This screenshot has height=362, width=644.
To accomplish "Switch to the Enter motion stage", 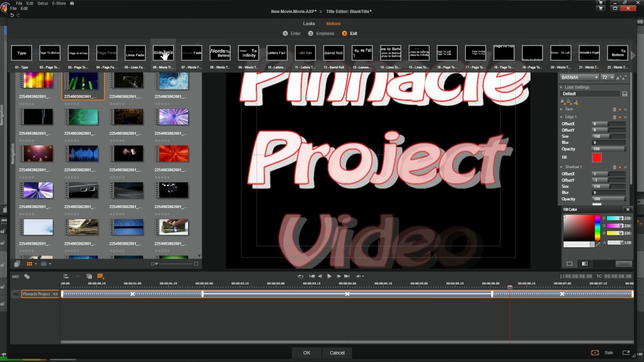I will click(292, 34).
